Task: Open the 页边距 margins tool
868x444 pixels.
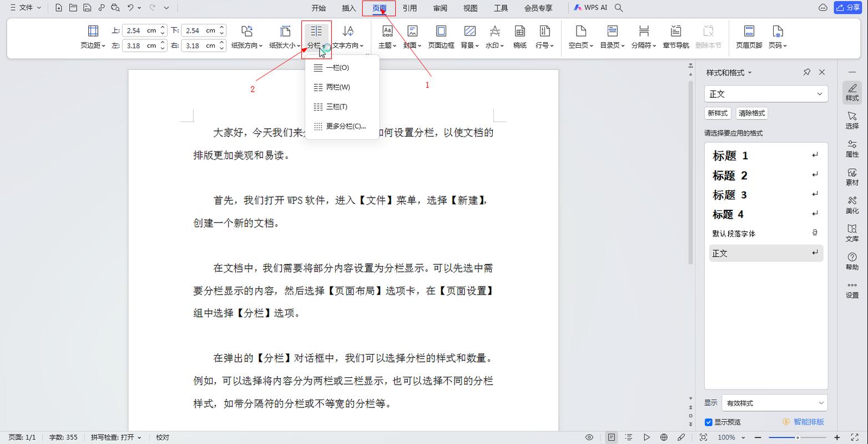Action: click(93, 37)
